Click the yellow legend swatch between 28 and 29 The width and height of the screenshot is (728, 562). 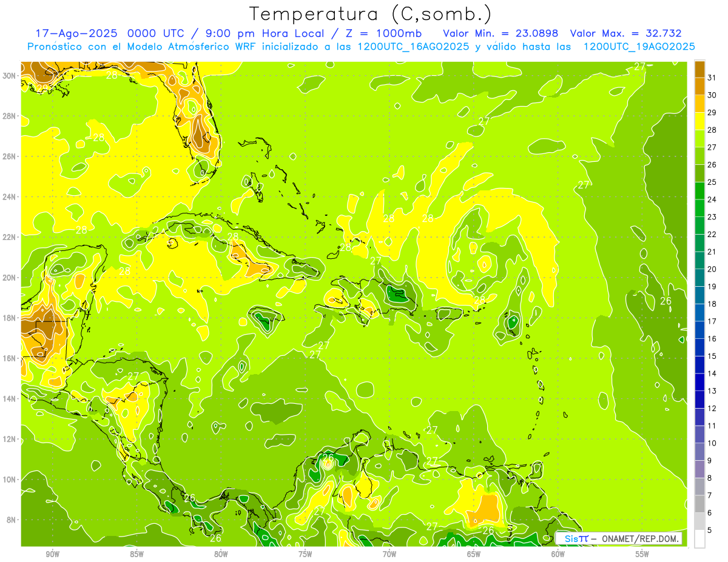pos(699,121)
